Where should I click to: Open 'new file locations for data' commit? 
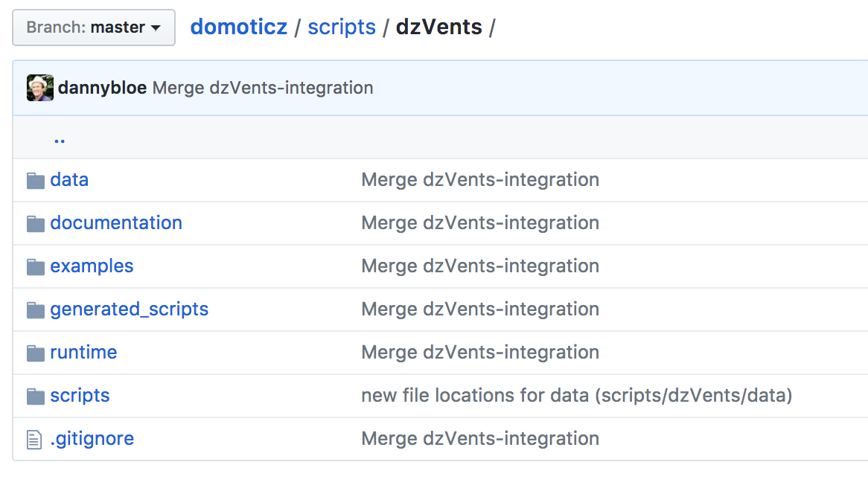coord(576,396)
